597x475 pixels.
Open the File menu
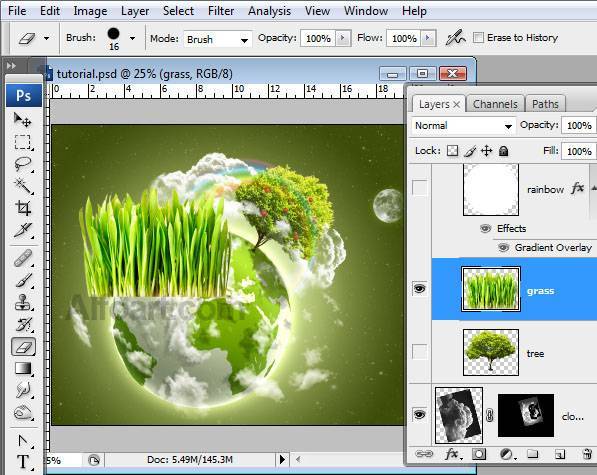click(x=17, y=11)
